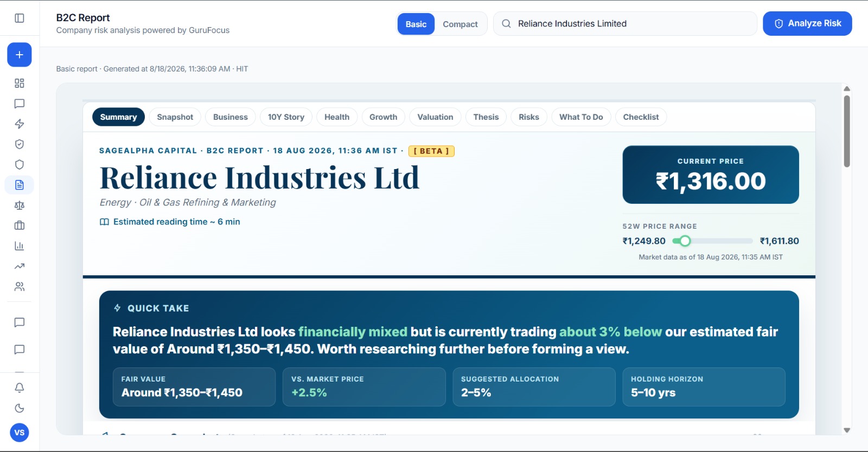Open the trending-up arrow sidebar icon
Image resolution: width=868 pixels, height=452 pixels.
(20, 266)
